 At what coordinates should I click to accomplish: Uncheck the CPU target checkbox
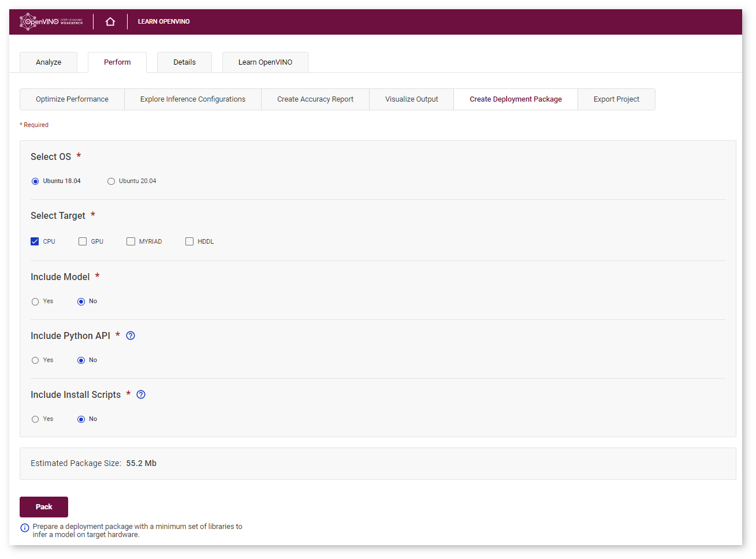pos(35,241)
